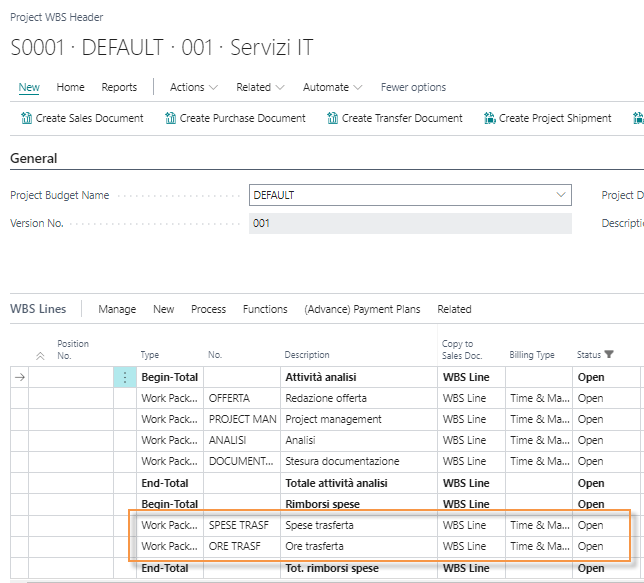This screenshot has height=583, width=644.
Task: Select the OFFERTA cell in No. column
Action: tap(242, 398)
